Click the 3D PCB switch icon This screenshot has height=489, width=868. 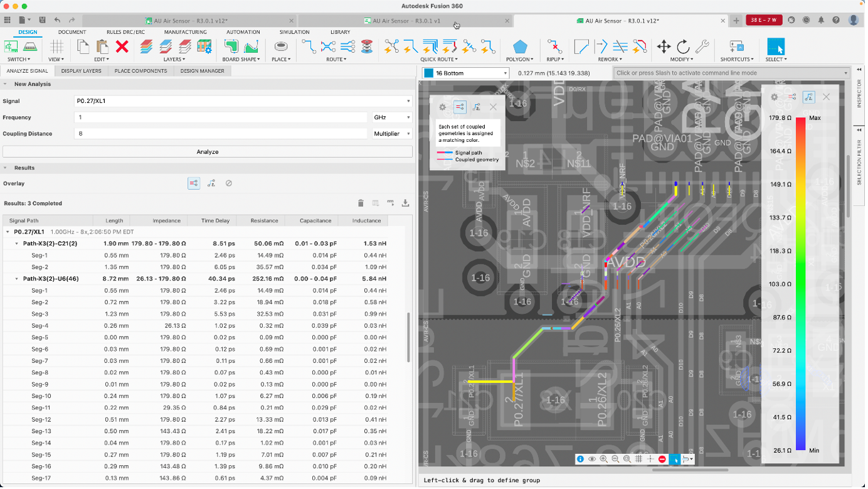point(29,46)
